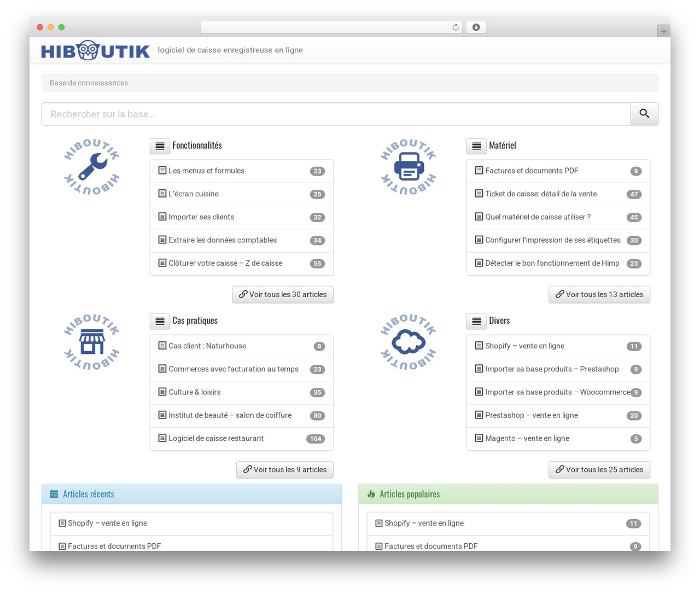The image size is (700, 593).
Task: Click the document icon beside Les menus et formules
Action: click(162, 171)
